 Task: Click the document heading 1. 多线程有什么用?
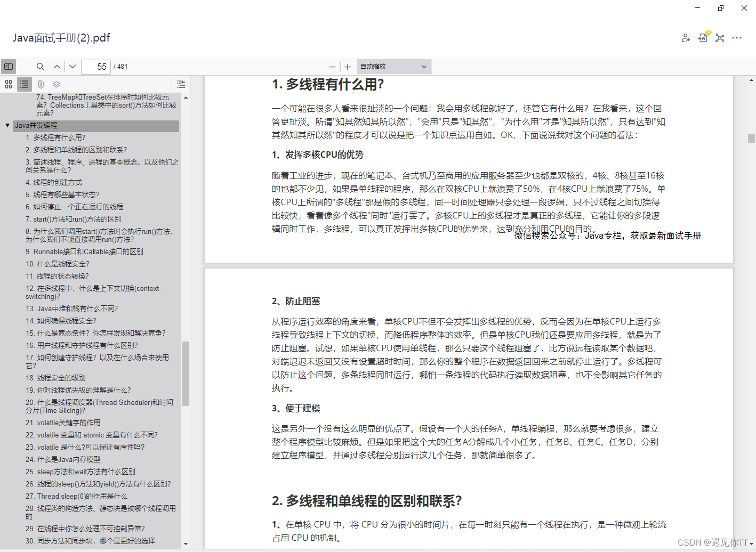coord(328,84)
